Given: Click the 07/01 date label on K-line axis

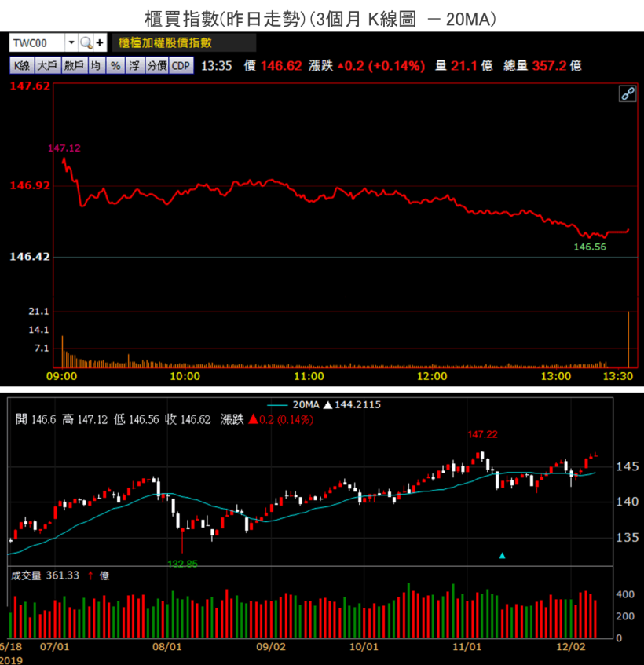Looking at the screenshot, I should pyautogui.click(x=54, y=647).
